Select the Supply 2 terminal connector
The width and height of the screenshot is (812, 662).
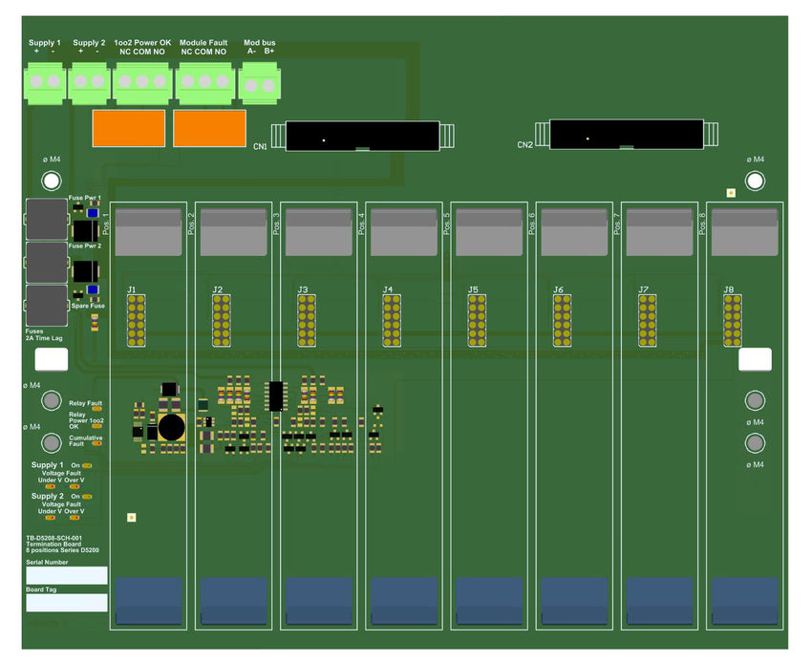(x=90, y=83)
